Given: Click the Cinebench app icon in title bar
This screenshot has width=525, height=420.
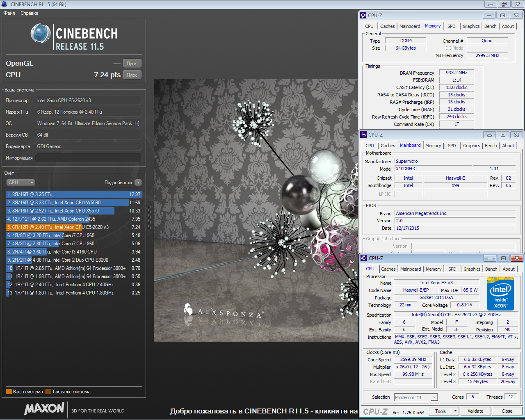Looking at the screenshot, I should tap(5, 4).
